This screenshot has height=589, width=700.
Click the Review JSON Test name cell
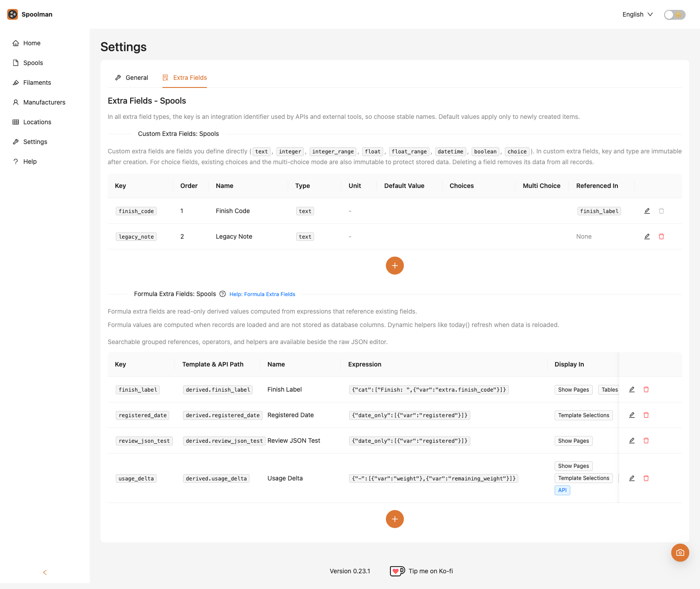coord(294,441)
